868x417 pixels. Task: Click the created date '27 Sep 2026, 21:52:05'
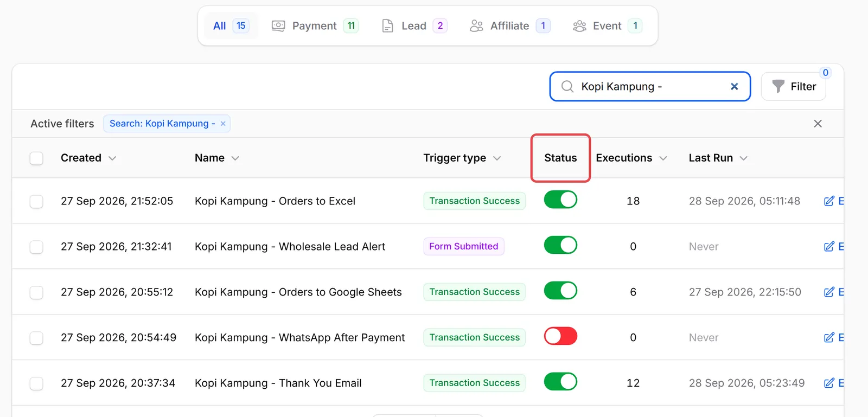click(117, 201)
